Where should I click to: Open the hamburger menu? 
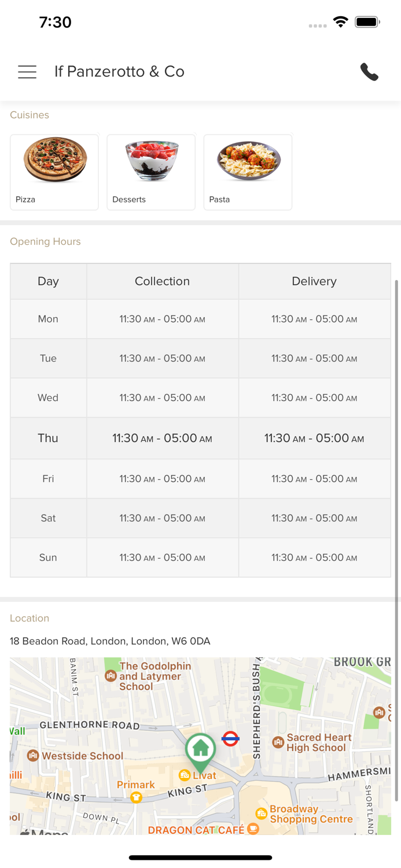27,72
